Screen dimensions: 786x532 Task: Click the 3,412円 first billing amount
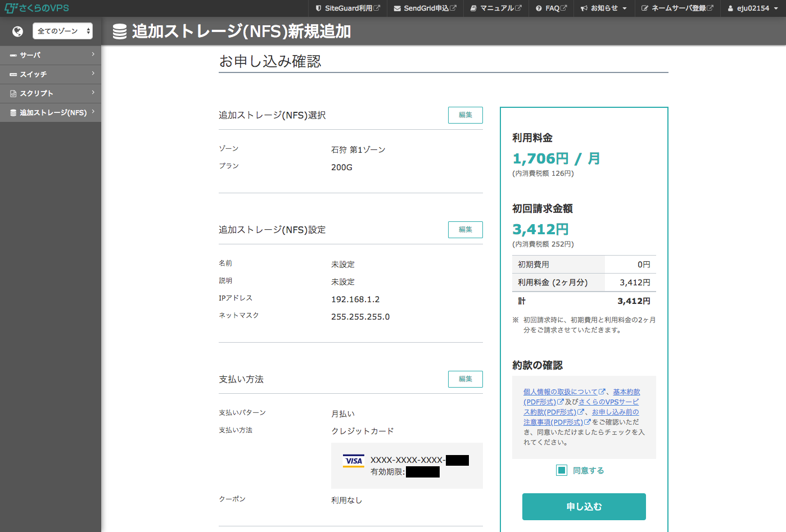540,230
